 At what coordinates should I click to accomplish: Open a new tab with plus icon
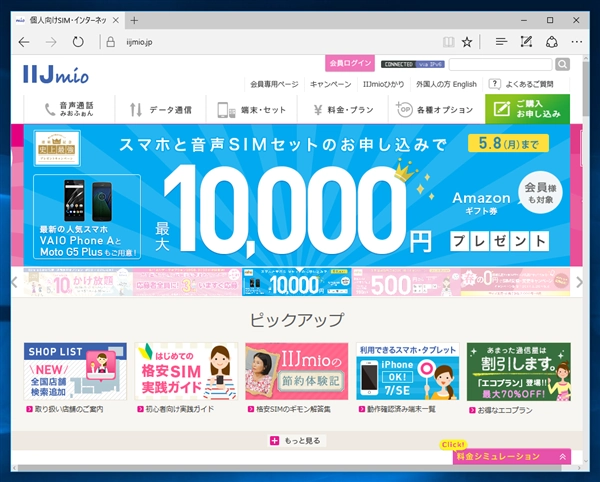134,20
